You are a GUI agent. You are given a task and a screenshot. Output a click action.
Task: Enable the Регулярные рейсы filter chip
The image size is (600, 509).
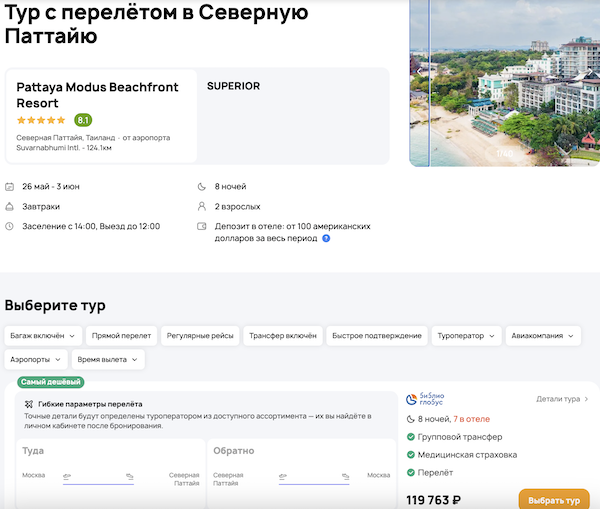(198, 336)
